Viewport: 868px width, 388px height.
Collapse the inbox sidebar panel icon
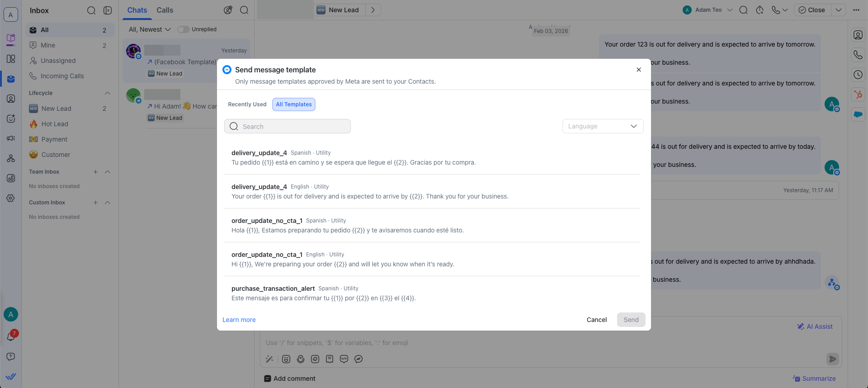tap(108, 10)
